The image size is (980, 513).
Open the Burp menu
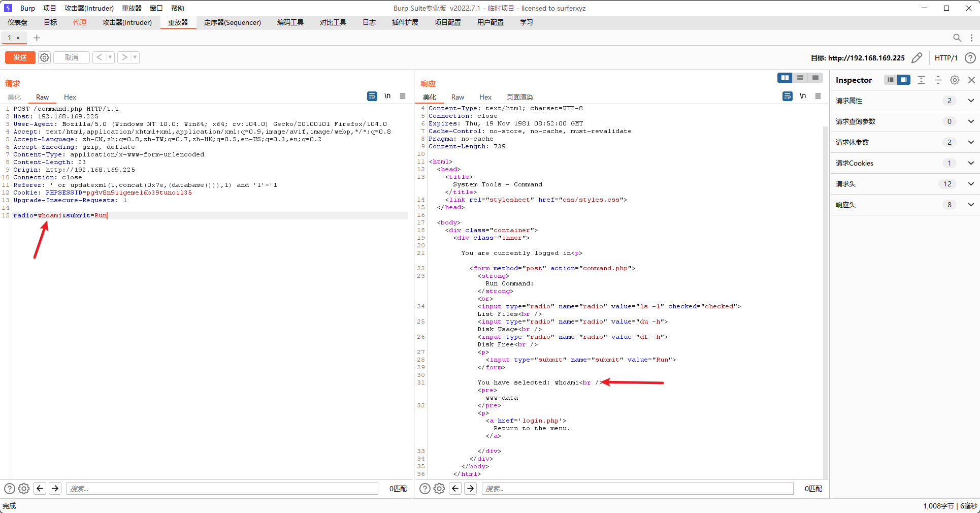27,8
